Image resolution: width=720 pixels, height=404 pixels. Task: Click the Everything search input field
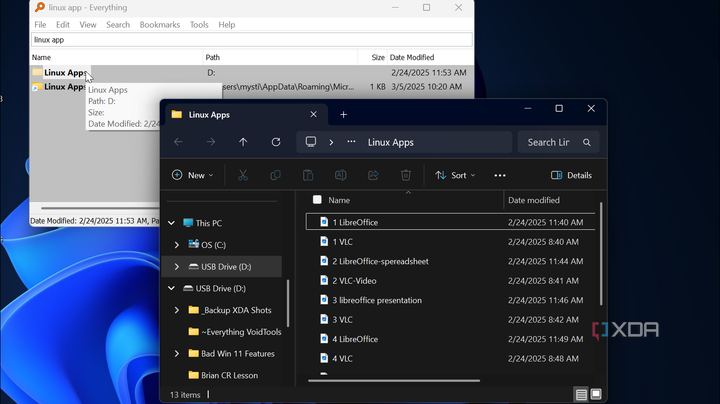click(250, 40)
